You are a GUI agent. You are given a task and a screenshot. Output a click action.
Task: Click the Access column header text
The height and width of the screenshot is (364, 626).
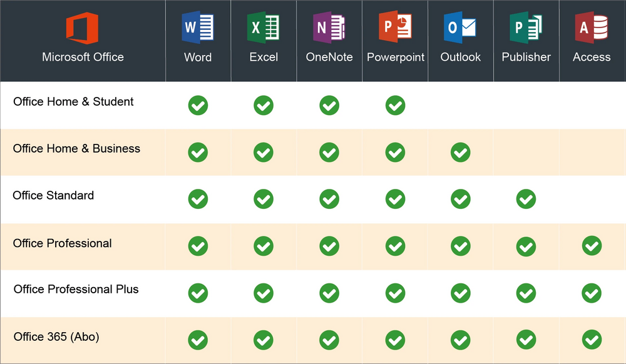(592, 57)
